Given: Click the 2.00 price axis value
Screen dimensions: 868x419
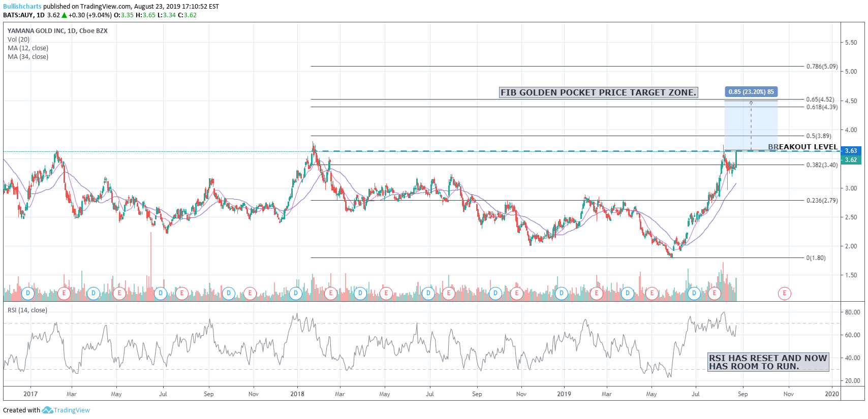Looking at the screenshot, I should 851,246.
